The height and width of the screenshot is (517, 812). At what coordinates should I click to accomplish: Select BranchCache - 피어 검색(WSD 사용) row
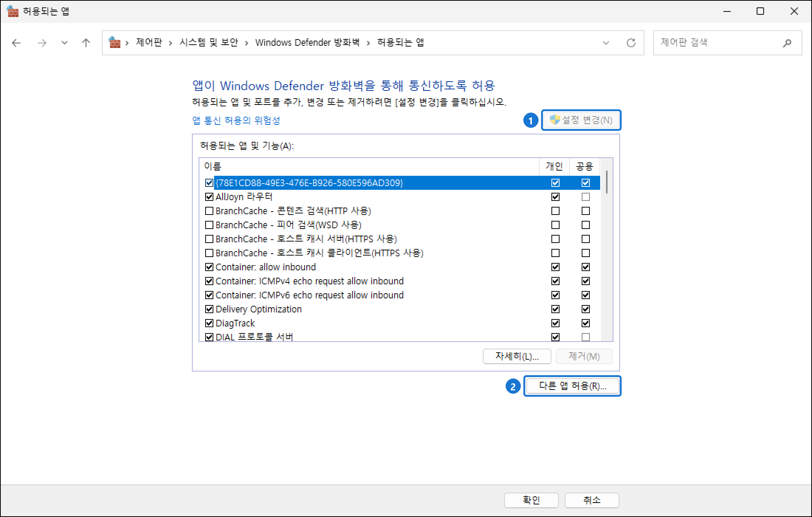400,225
